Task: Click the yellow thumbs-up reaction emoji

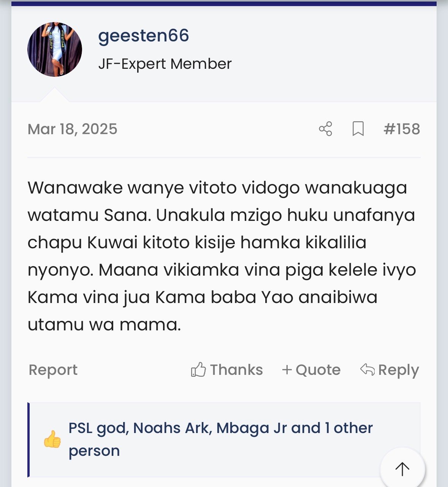Action: [x=52, y=439]
